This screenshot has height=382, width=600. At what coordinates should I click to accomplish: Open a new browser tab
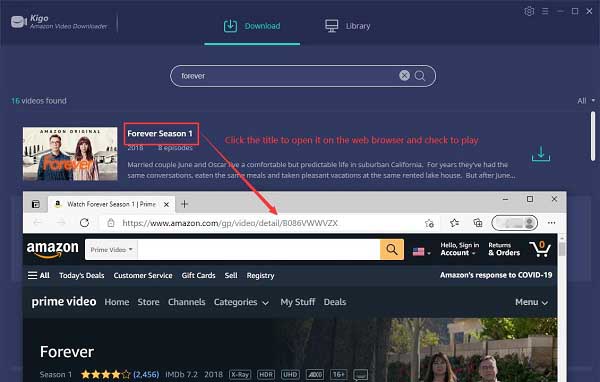184,204
